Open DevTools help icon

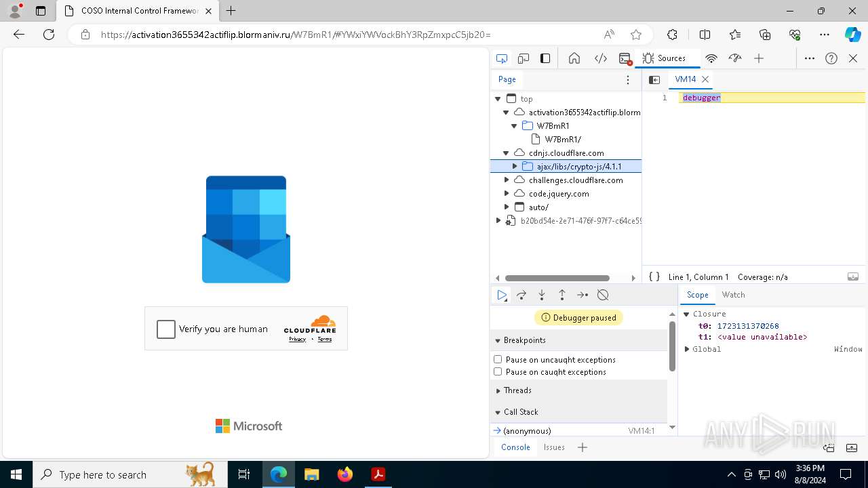tap(831, 58)
